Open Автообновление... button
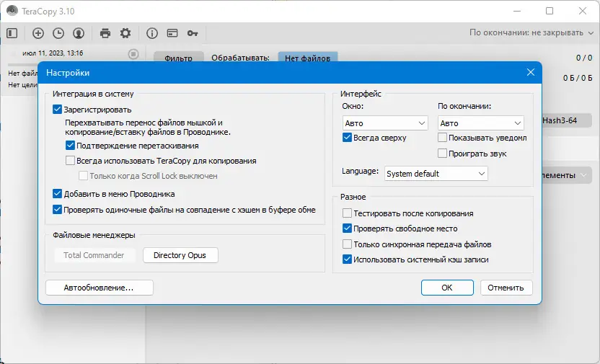This screenshot has height=364, width=600. point(99,288)
